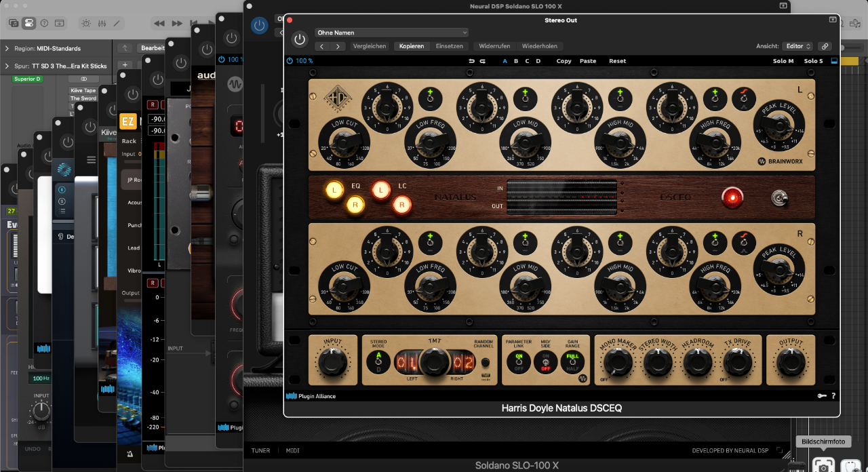Open Logic editors pencil icon

coord(117,23)
